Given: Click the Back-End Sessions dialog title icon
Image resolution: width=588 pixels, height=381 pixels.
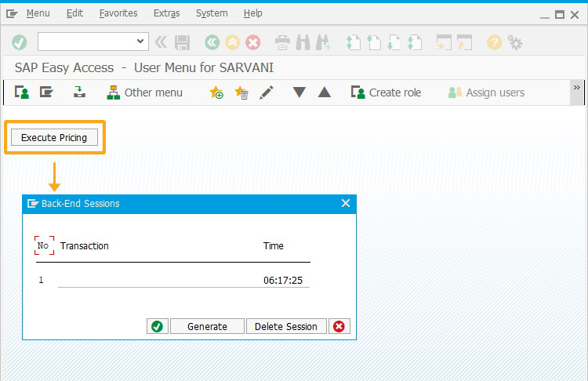Looking at the screenshot, I should pos(33,204).
